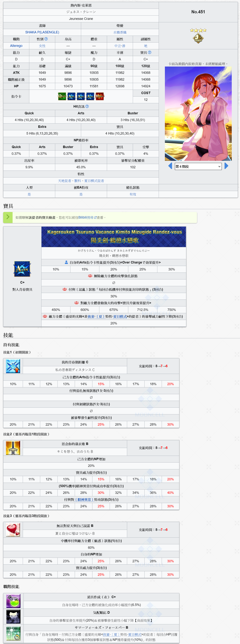Show previous card art with left arrow
Viewport: 240px width, 644px height.
click(x=170, y=166)
